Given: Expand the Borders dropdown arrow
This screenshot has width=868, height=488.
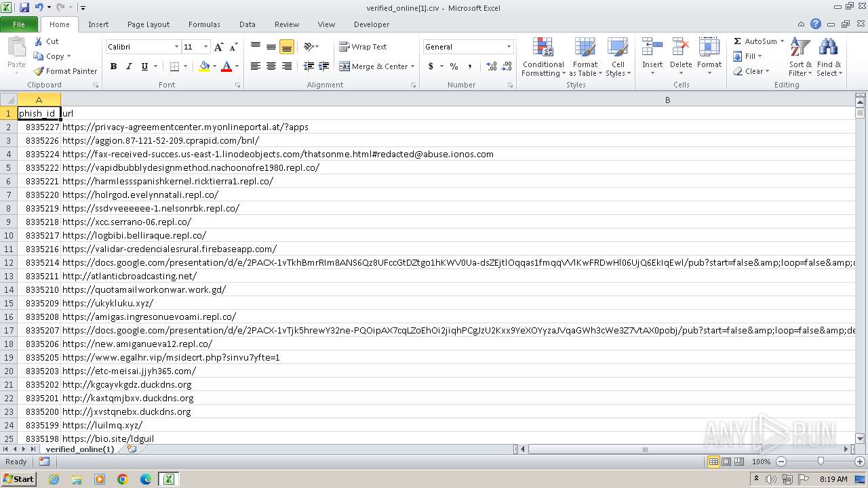Looking at the screenshot, I should (185, 66).
